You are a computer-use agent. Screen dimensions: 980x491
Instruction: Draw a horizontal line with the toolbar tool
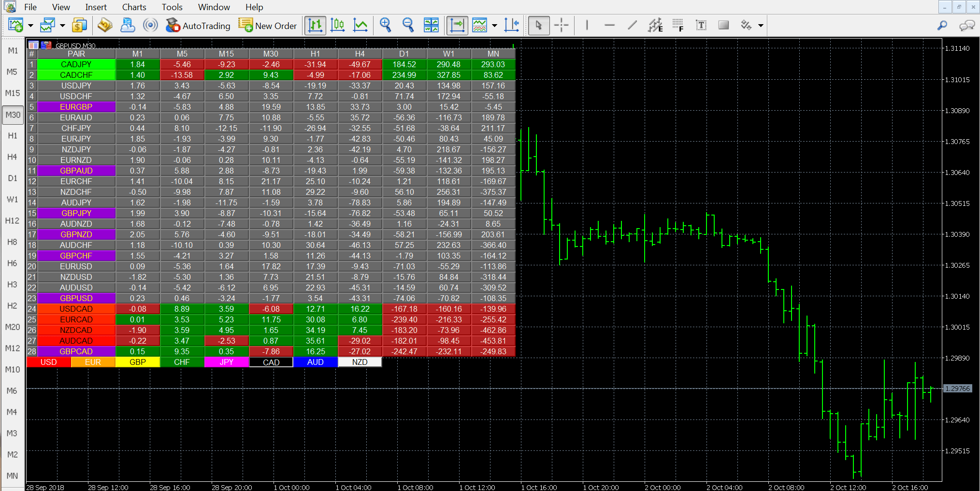609,25
